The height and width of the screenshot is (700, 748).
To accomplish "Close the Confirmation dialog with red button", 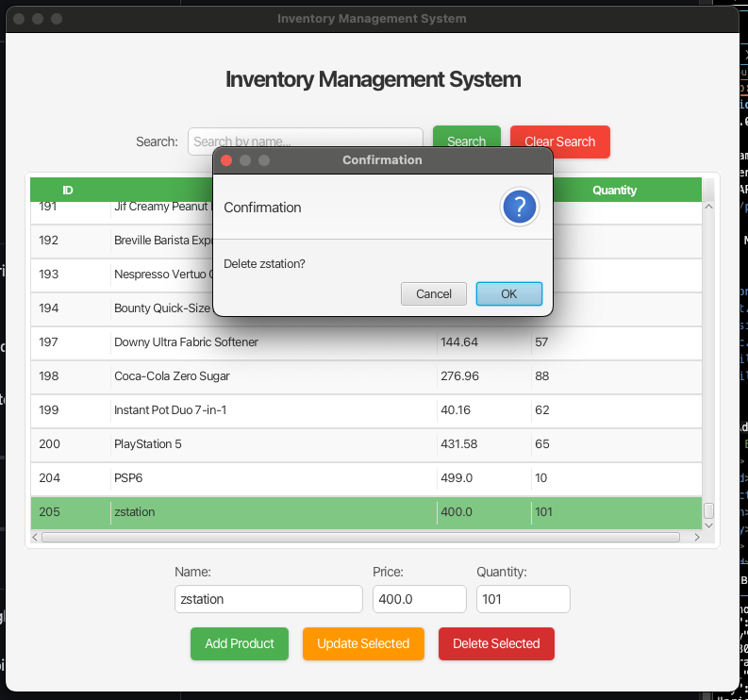I will [226, 160].
